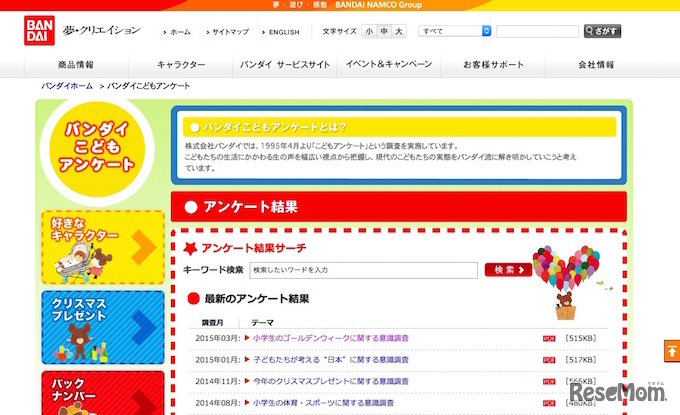Set font size to 中

tap(384, 31)
